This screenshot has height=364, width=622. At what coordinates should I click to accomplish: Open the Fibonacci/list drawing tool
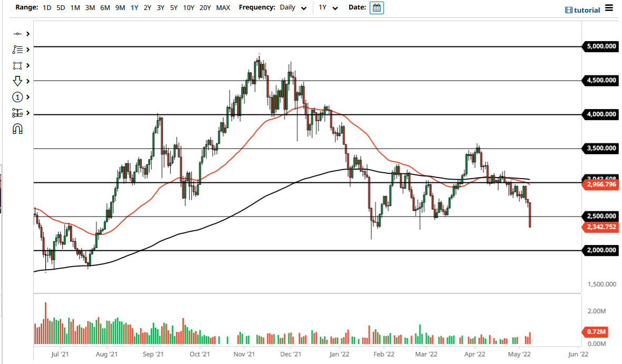pyautogui.click(x=17, y=50)
